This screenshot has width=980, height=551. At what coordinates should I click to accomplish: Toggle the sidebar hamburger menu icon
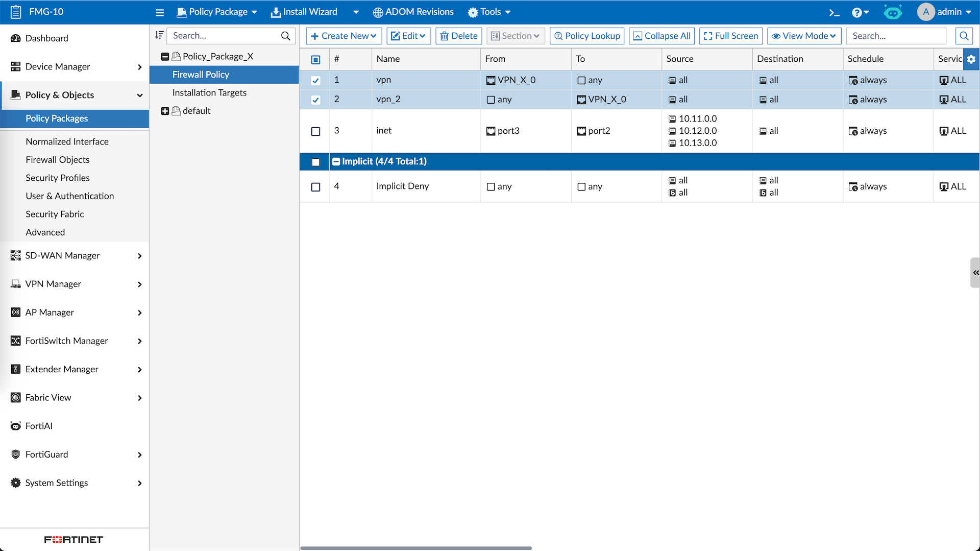(160, 12)
